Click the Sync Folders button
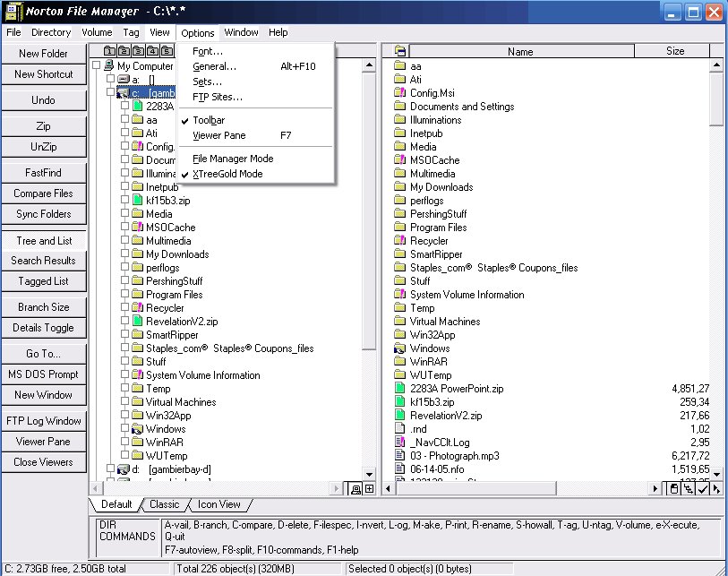This screenshot has height=576, width=728. point(44,214)
